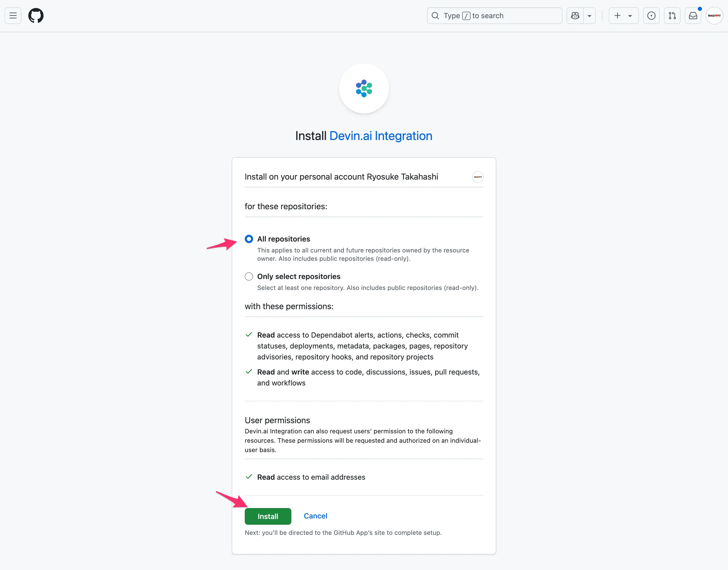This screenshot has width=728, height=570.
Task: Click the Devin.ai app logo
Action: 364,88
